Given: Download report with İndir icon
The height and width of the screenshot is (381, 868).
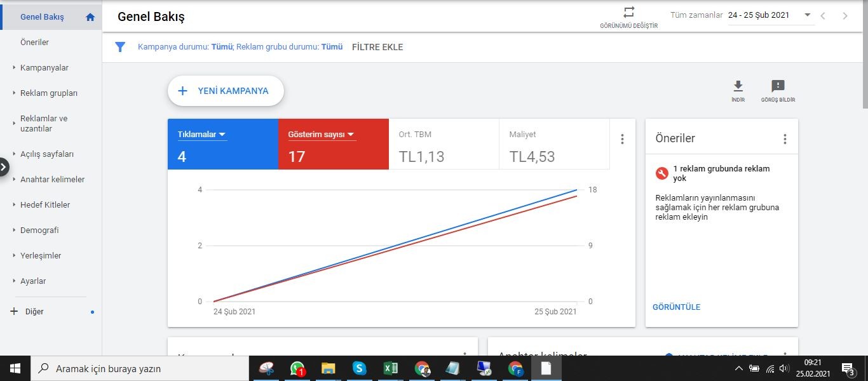Looking at the screenshot, I should (x=738, y=86).
